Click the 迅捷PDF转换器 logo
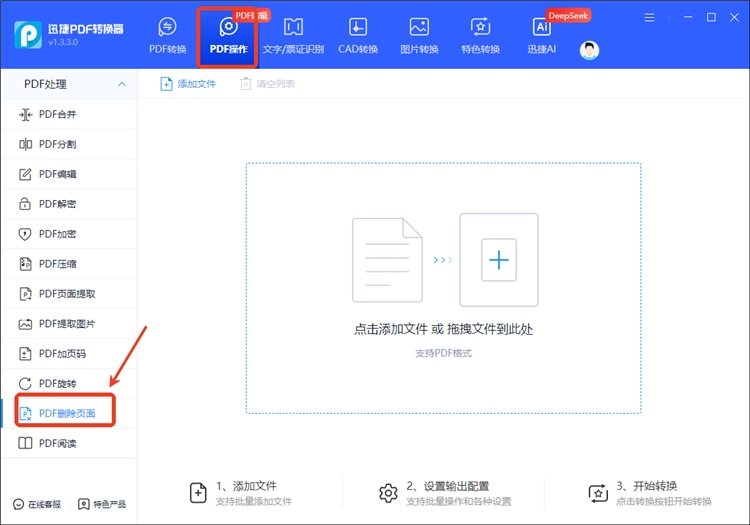The width and height of the screenshot is (750, 525). pos(28,34)
